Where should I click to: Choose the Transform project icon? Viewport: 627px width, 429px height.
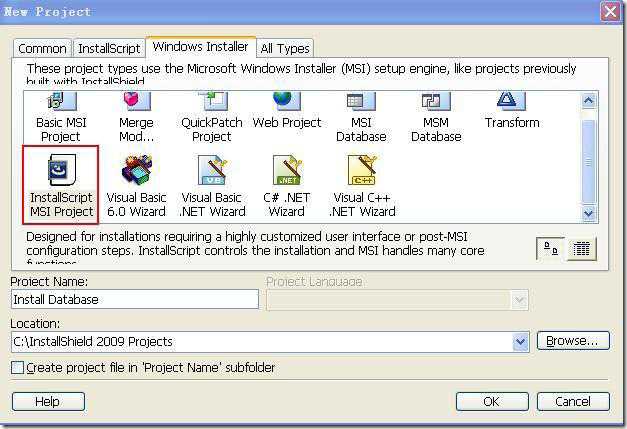click(x=511, y=101)
